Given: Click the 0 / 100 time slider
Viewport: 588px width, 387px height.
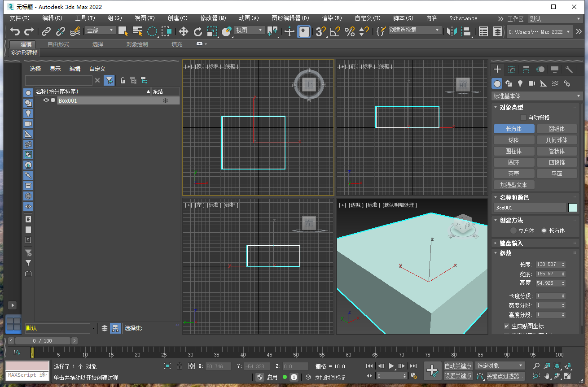Looking at the screenshot, I should tap(42, 341).
